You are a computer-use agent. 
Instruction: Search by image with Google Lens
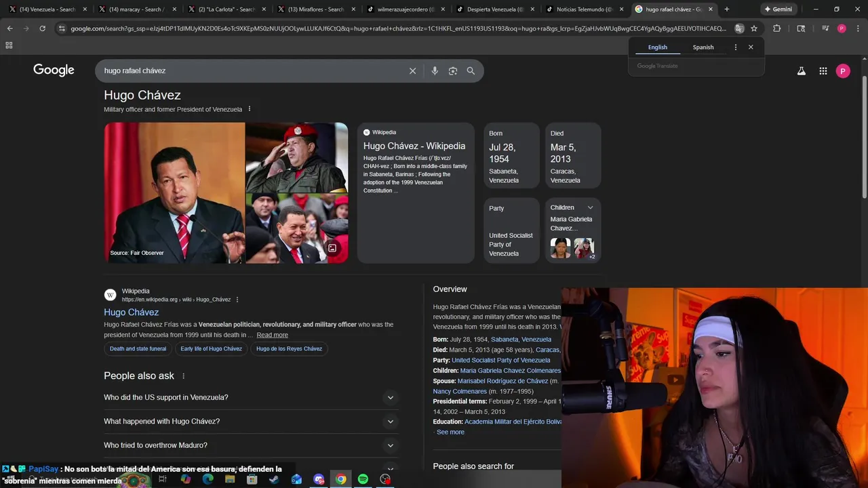(453, 70)
